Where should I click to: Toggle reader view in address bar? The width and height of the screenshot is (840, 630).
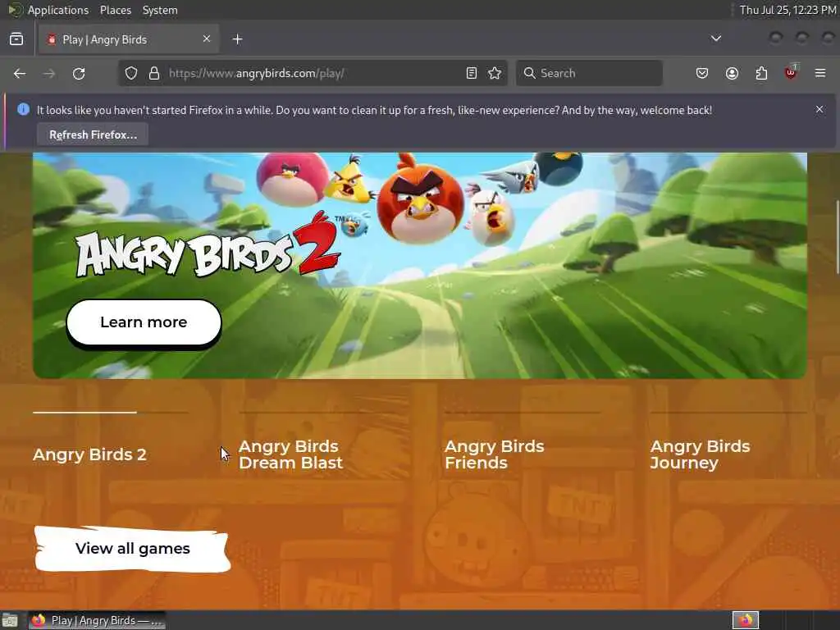coord(472,73)
